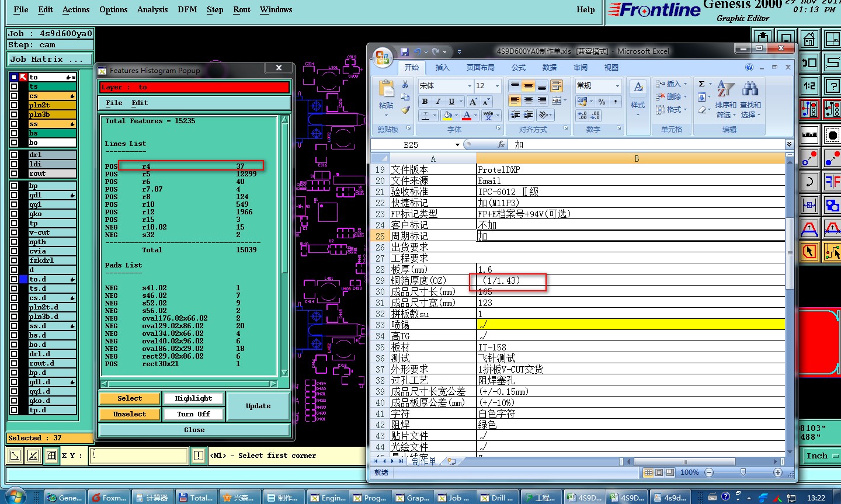Open the Analysis menu in Genesis
The image size is (841, 504).
pyautogui.click(x=152, y=9)
